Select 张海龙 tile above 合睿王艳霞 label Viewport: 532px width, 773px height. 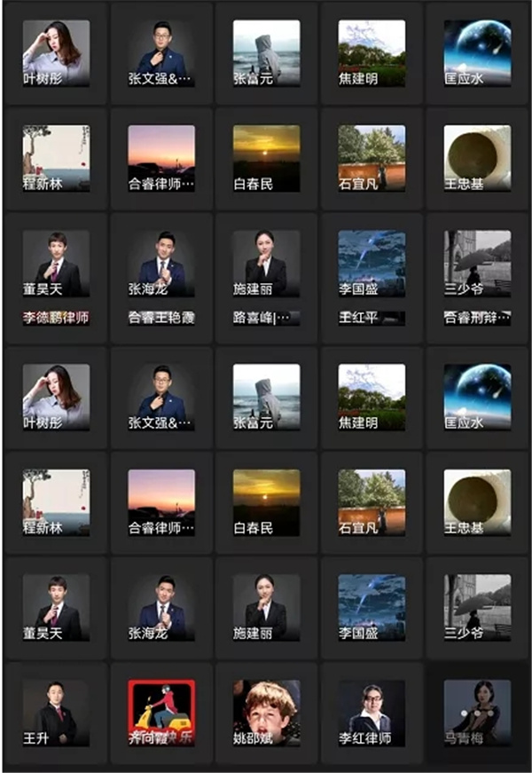pos(161,264)
